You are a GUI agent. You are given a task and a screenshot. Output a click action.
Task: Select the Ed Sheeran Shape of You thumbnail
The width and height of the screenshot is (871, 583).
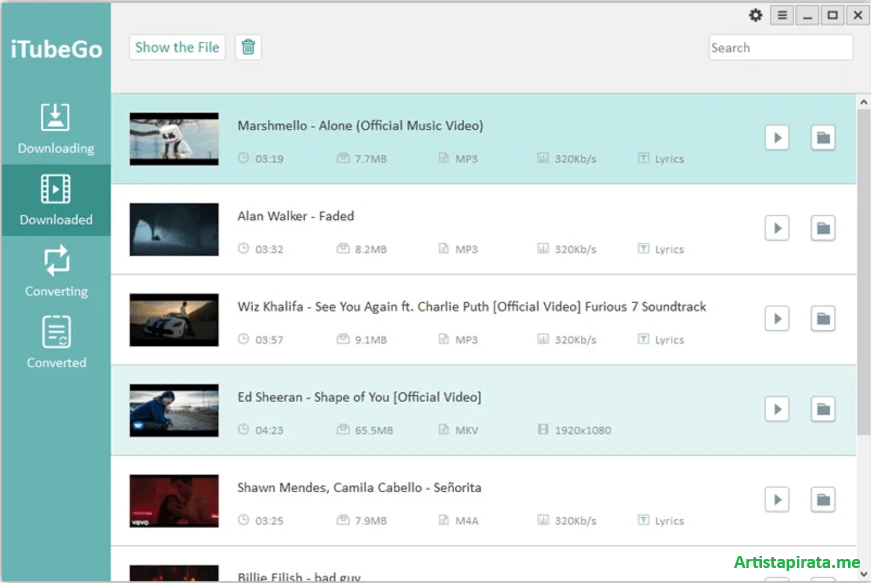[x=174, y=410]
